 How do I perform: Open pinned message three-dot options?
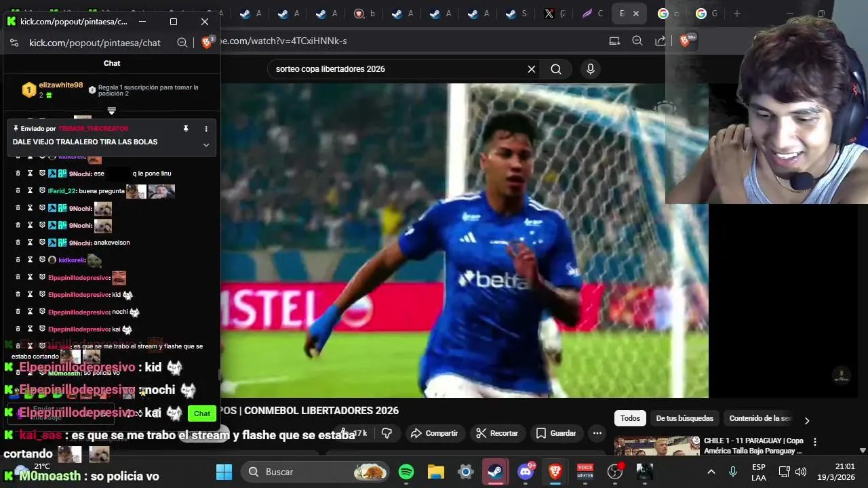(x=206, y=129)
